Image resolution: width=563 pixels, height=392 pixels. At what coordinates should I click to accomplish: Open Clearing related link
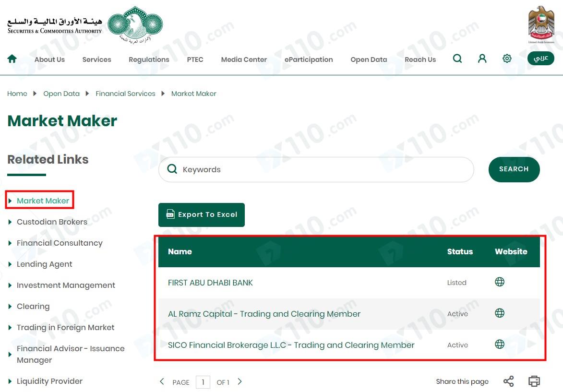point(33,307)
